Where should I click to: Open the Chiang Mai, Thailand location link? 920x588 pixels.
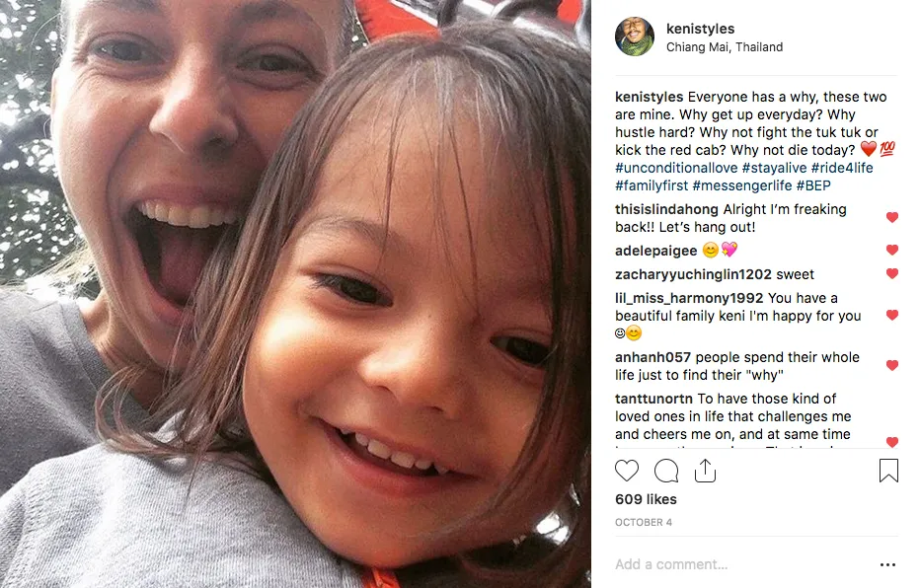pyautogui.click(x=724, y=47)
